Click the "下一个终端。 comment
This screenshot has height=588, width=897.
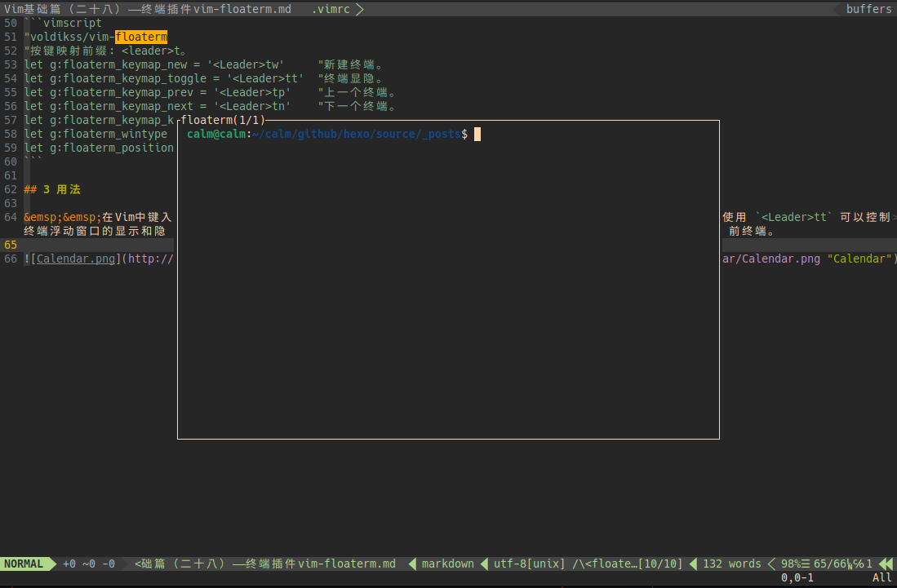(357, 106)
